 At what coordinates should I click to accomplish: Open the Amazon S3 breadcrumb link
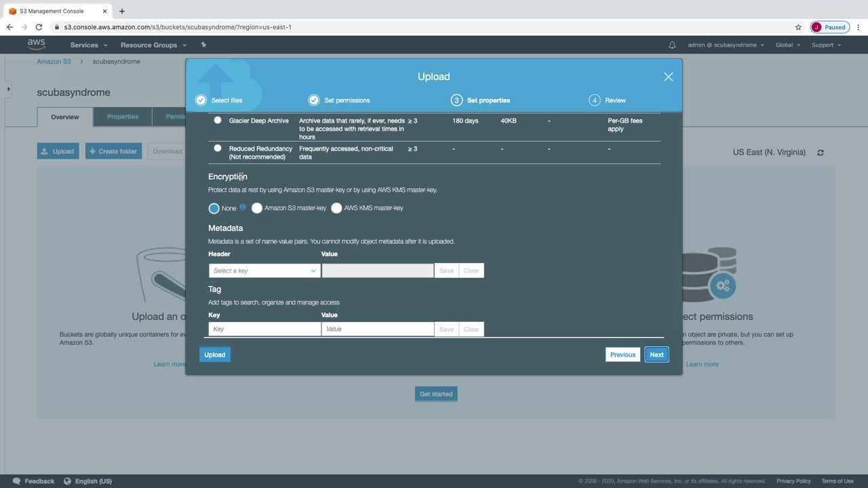pos(54,61)
